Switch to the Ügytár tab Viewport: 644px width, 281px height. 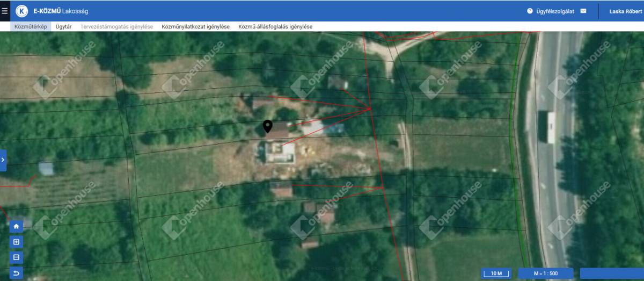coord(63,26)
